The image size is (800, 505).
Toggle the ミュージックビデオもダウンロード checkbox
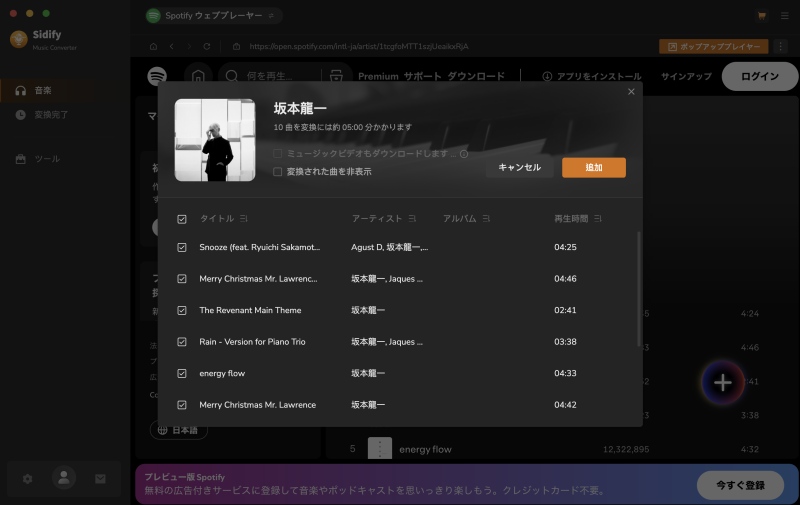[x=278, y=154]
